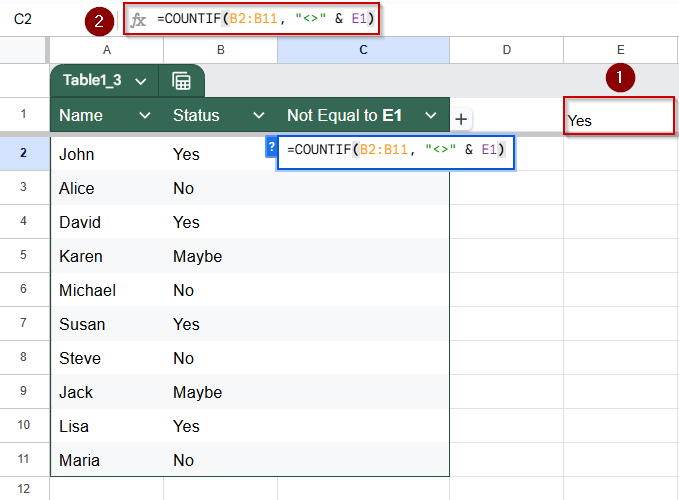The height and width of the screenshot is (500, 679).
Task: Click Karen's Maybe status cell
Action: coord(221,256)
